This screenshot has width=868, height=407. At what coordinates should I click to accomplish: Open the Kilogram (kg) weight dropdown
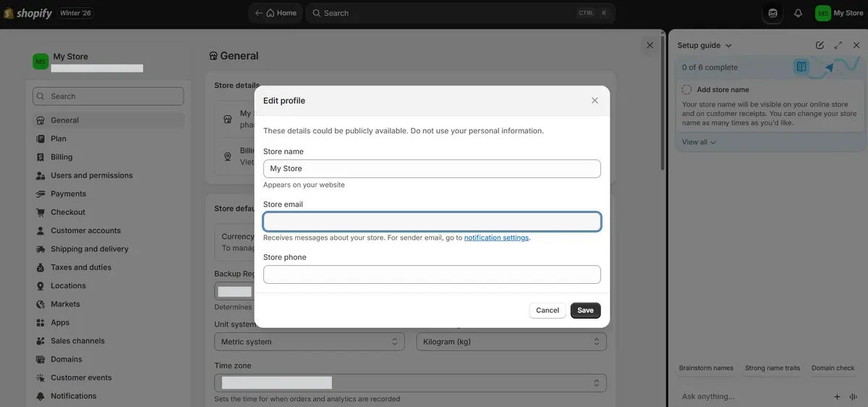(511, 342)
